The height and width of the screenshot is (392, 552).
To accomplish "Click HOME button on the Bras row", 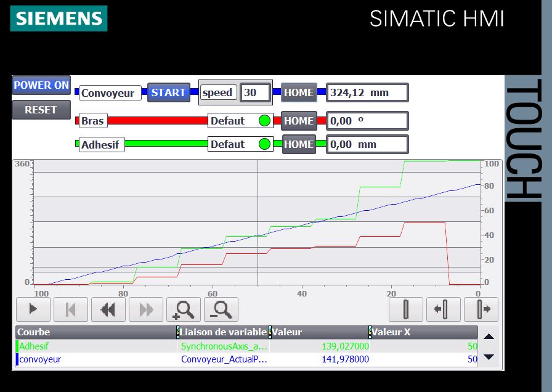I will [x=299, y=121].
